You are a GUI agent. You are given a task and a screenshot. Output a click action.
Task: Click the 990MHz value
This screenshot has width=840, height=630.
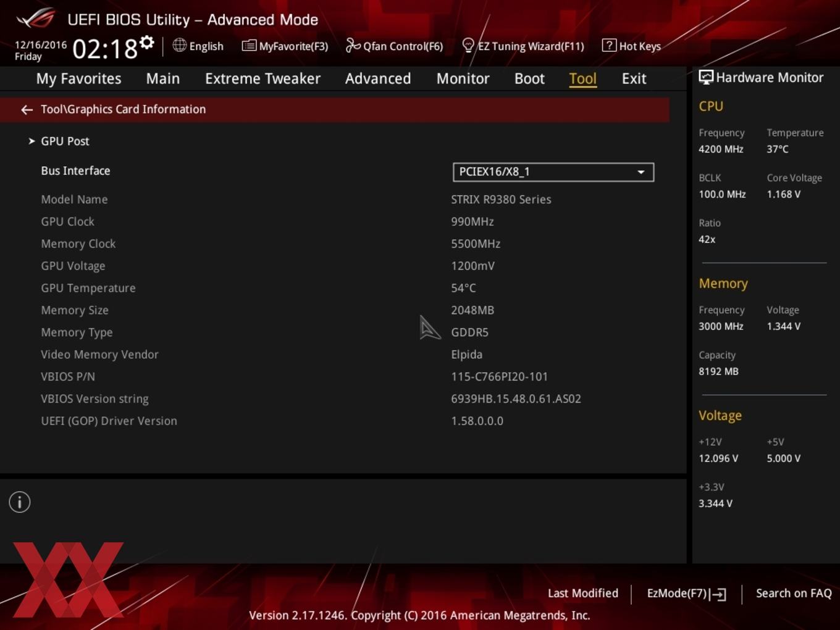[x=472, y=222]
